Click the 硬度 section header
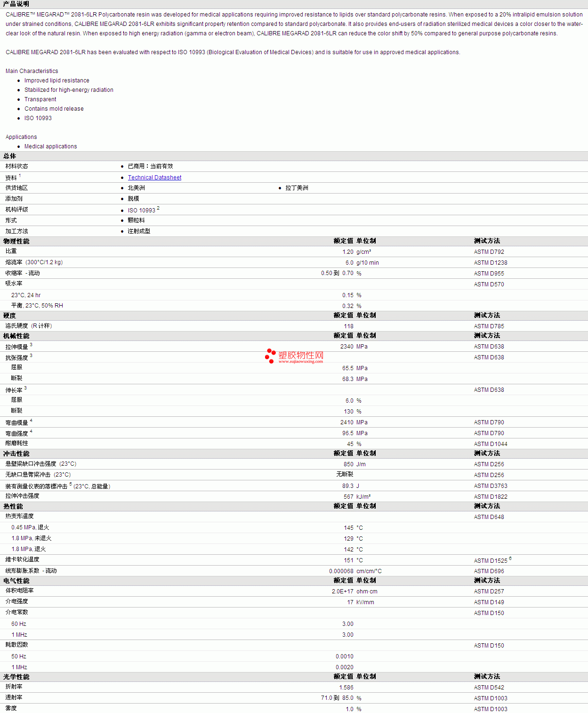588x713 pixels. (10, 316)
